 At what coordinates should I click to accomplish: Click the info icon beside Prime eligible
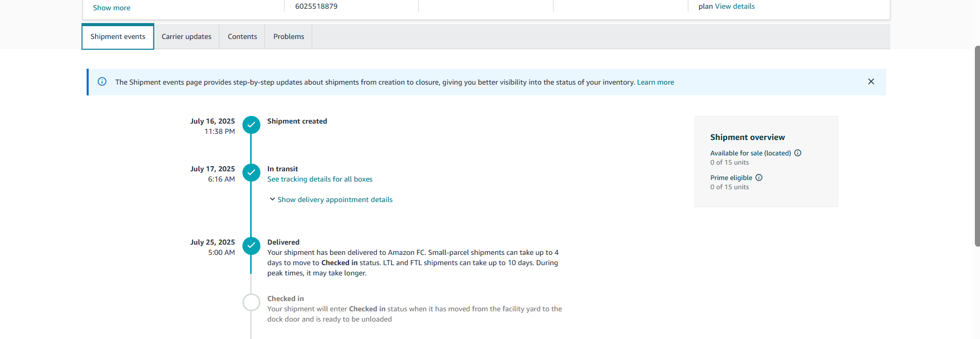pos(759,177)
